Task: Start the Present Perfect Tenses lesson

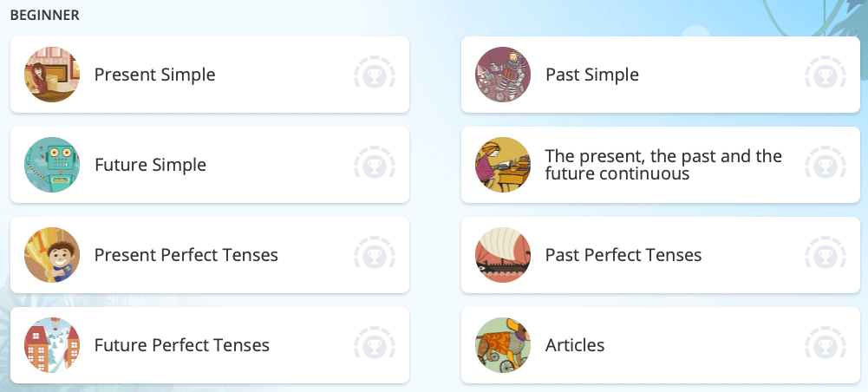Action: pyautogui.click(x=186, y=255)
